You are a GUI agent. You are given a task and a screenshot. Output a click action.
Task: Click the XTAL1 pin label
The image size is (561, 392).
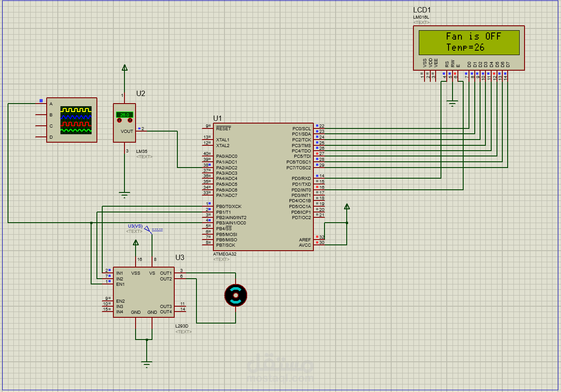(223, 140)
